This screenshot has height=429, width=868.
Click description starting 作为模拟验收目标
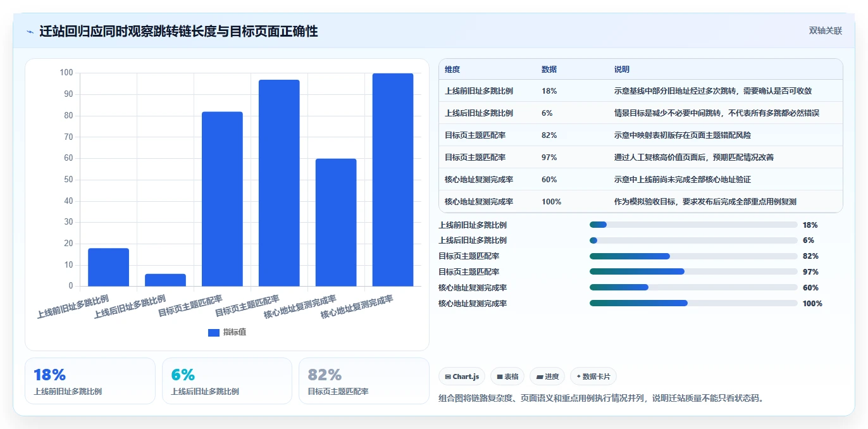click(705, 202)
